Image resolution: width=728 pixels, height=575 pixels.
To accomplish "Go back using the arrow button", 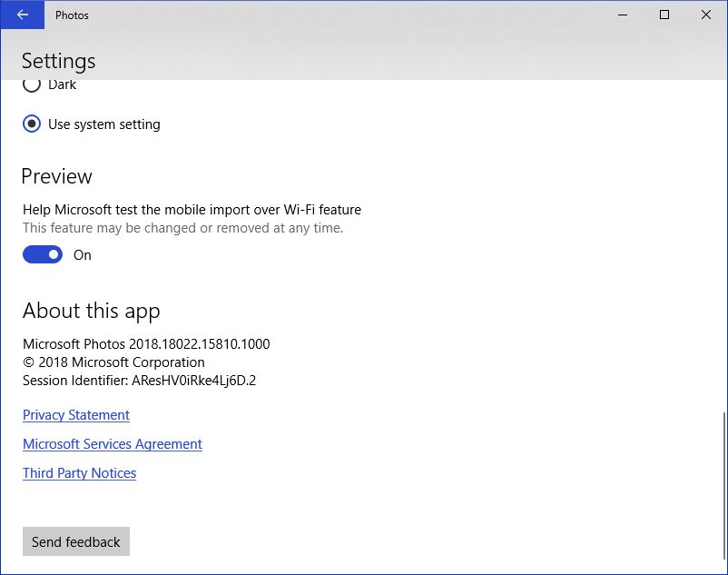I will click(23, 15).
